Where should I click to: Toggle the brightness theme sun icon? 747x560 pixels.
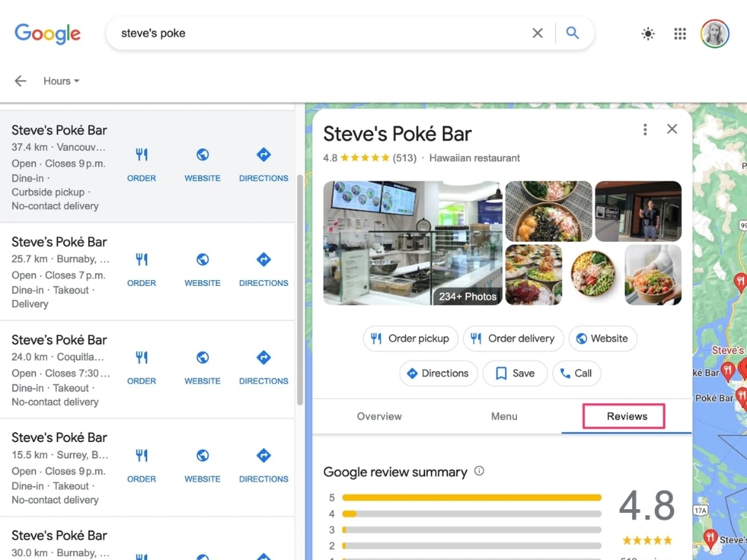point(648,34)
